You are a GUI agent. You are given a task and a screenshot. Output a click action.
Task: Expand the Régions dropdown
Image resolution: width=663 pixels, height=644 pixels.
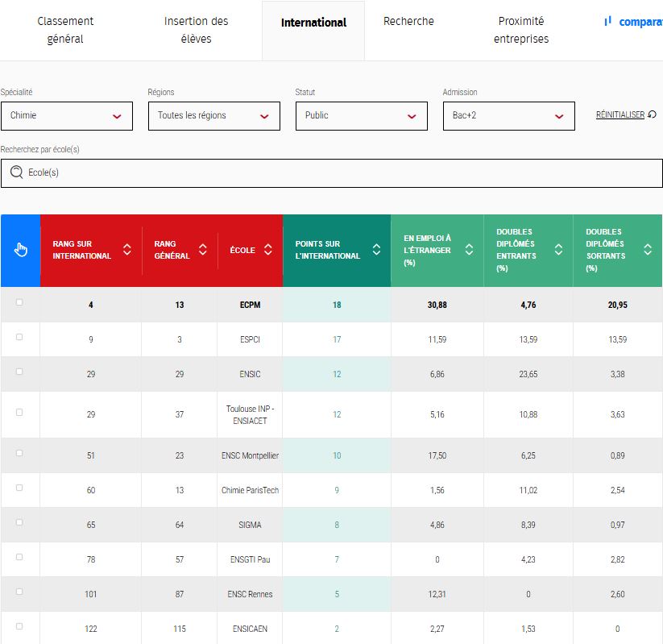pyautogui.click(x=213, y=116)
